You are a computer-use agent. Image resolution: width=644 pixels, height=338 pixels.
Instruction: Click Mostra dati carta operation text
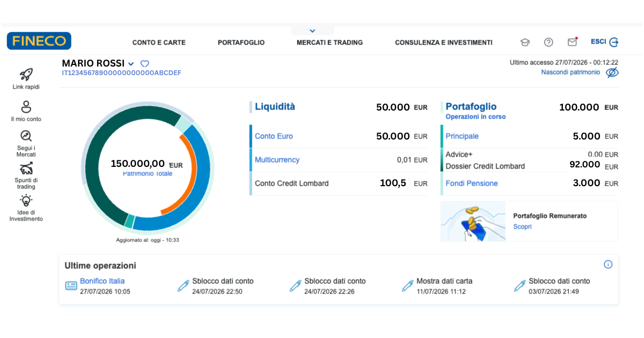pos(444,281)
